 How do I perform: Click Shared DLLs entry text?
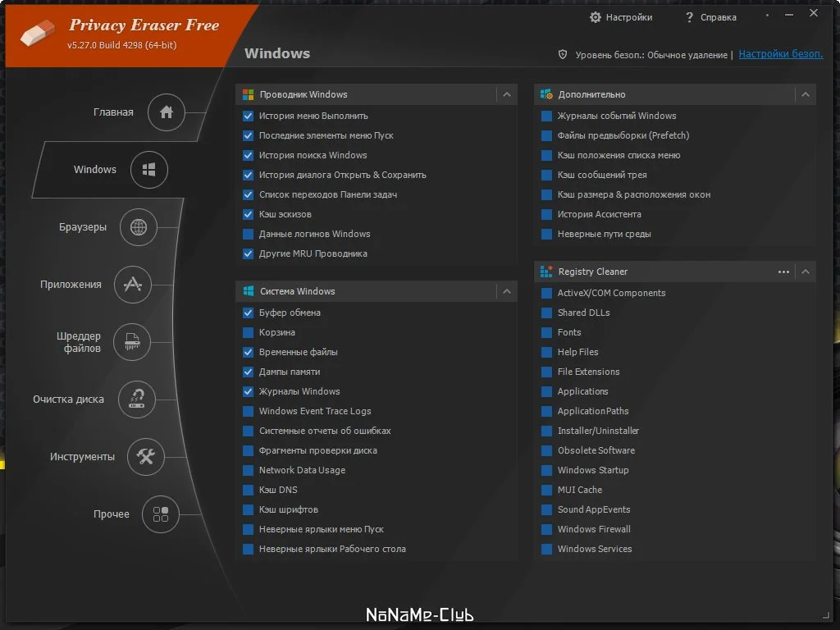tap(583, 313)
